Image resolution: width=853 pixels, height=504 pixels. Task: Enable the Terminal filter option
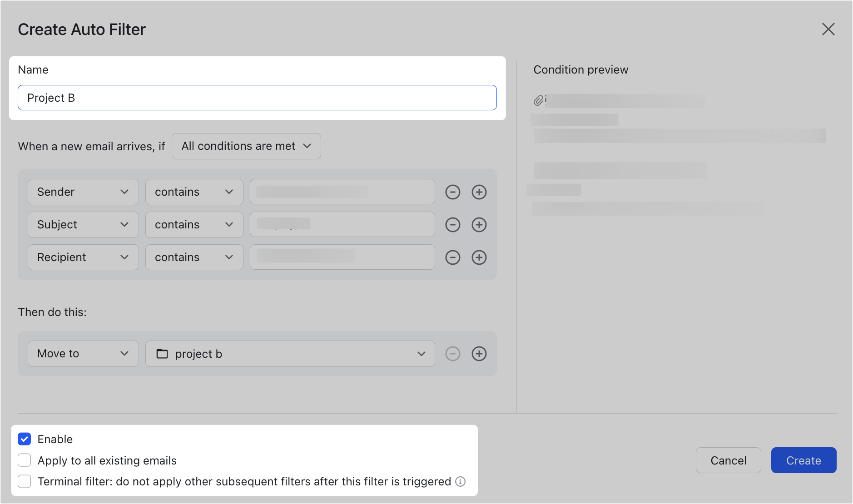(24, 481)
